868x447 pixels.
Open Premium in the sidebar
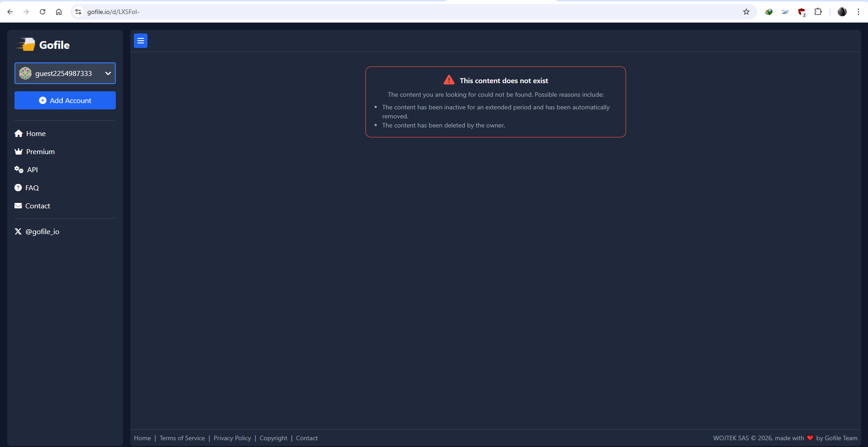click(35, 151)
